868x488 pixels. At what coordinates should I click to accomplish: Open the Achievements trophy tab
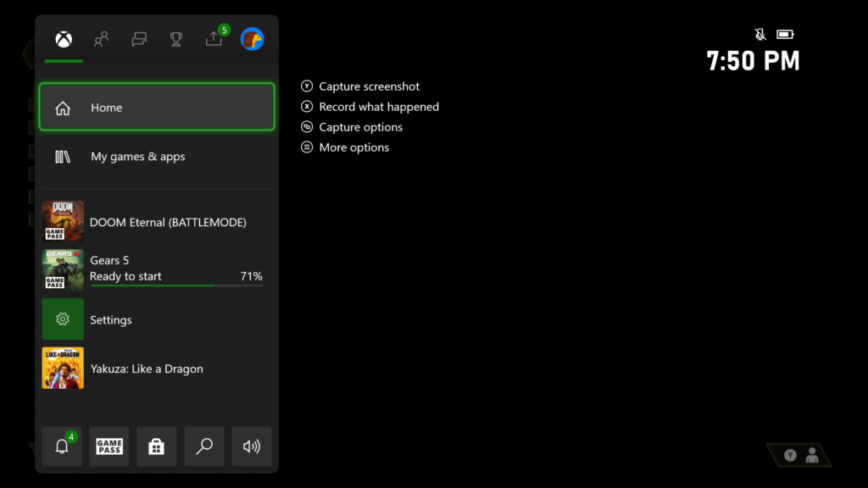(176, 39)
